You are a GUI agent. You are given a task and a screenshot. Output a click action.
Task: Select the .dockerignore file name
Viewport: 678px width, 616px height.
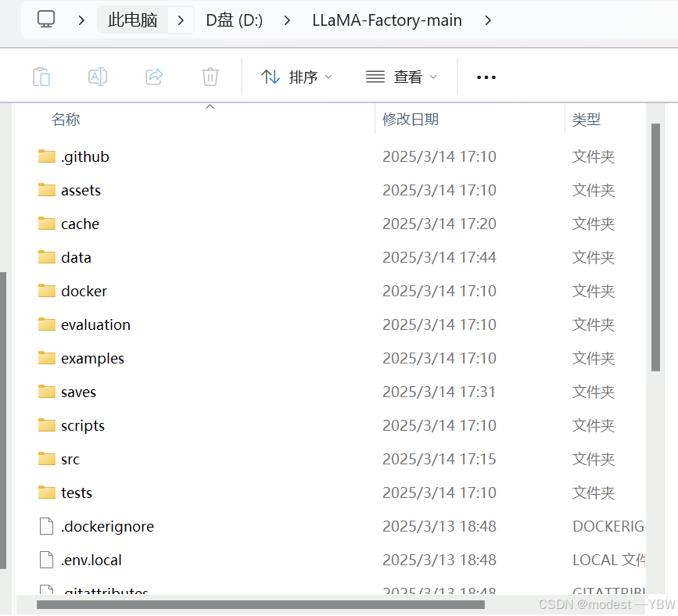(x=107, y=527)
